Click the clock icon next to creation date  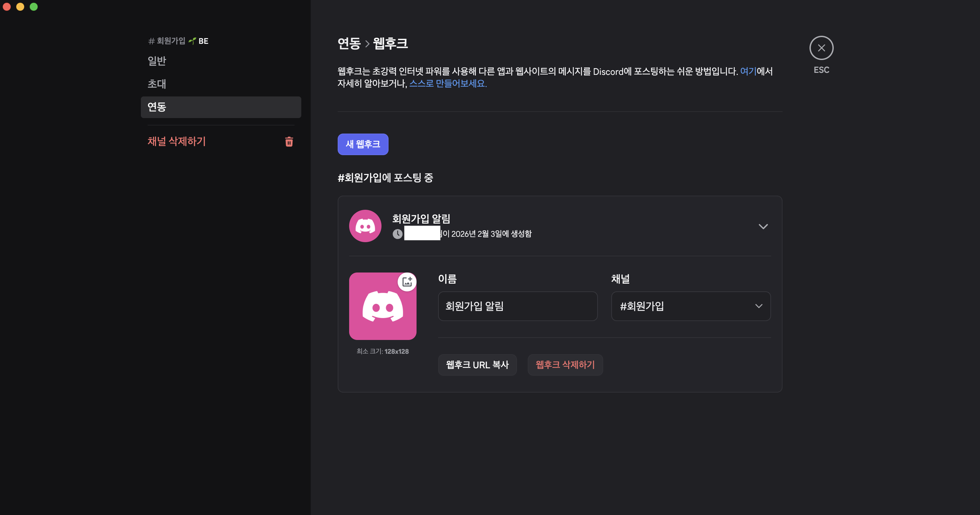tap(397, 234)
